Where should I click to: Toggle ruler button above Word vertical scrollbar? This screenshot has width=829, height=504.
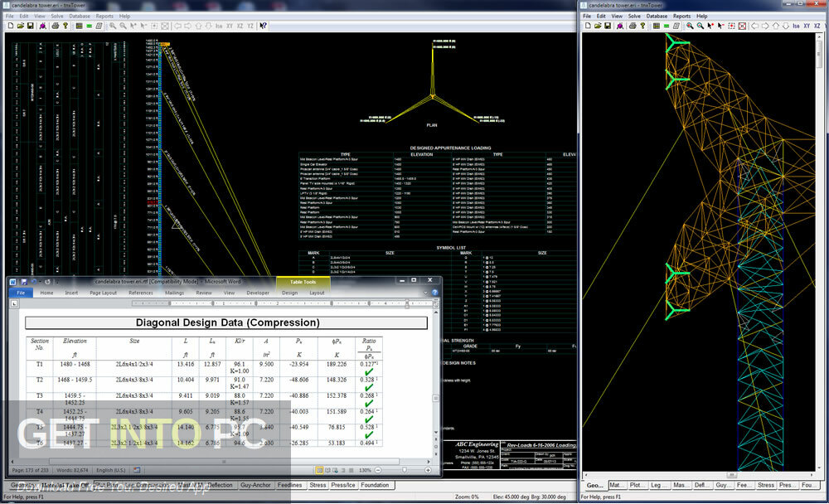pyautogui.click(x=436, y=304)
